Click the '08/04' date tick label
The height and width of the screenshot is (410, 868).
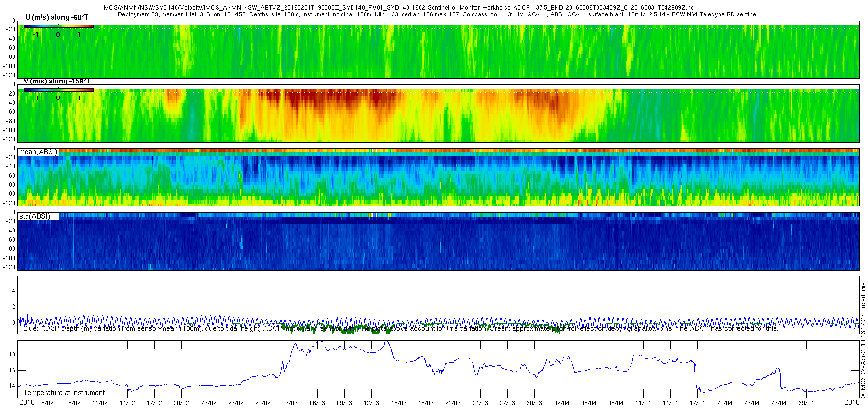click(616, 403)
